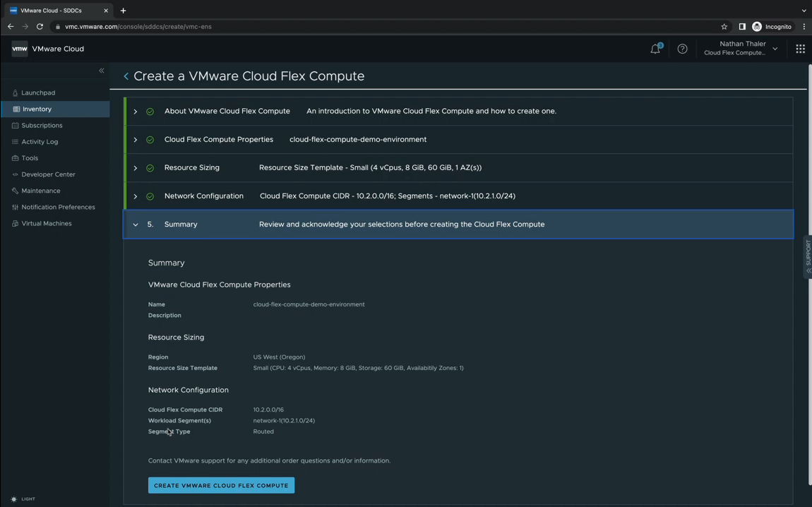
Task: Collapse the left navigation sidebar
Action: (x=102, y=71)
